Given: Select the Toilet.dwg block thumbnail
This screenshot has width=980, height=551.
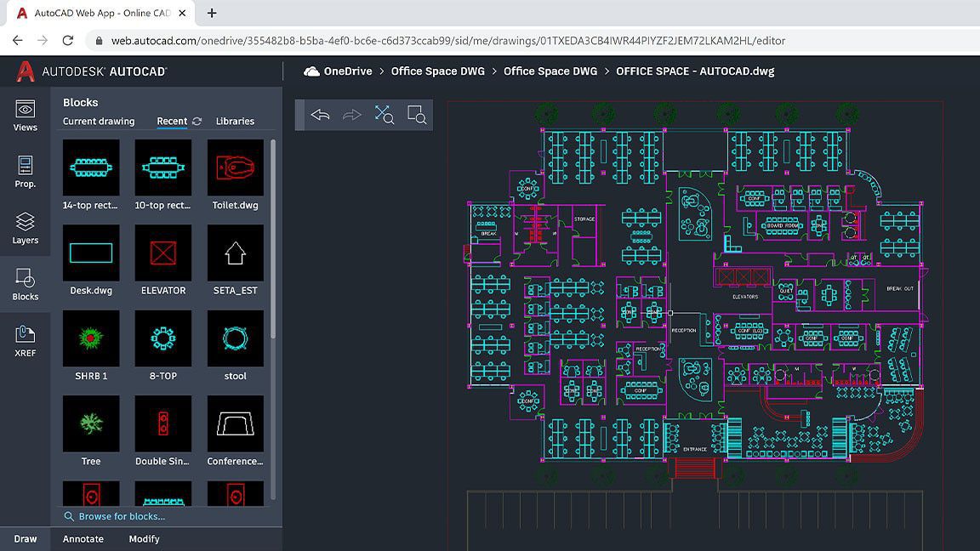Looking at the screenshot, I should click(235, 168).
